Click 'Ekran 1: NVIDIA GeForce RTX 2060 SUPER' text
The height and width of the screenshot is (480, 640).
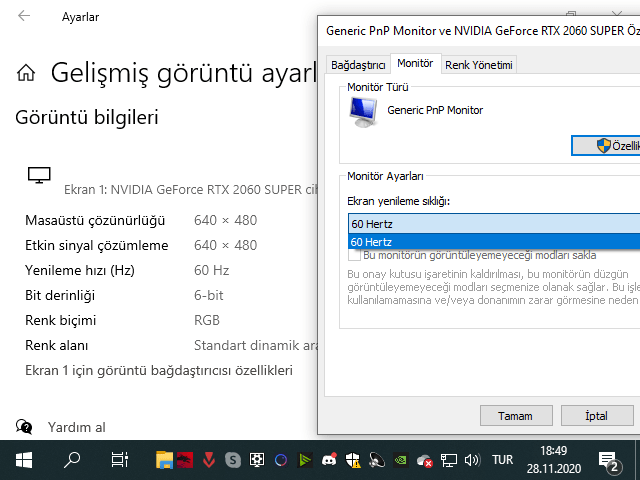pos(191,189)
